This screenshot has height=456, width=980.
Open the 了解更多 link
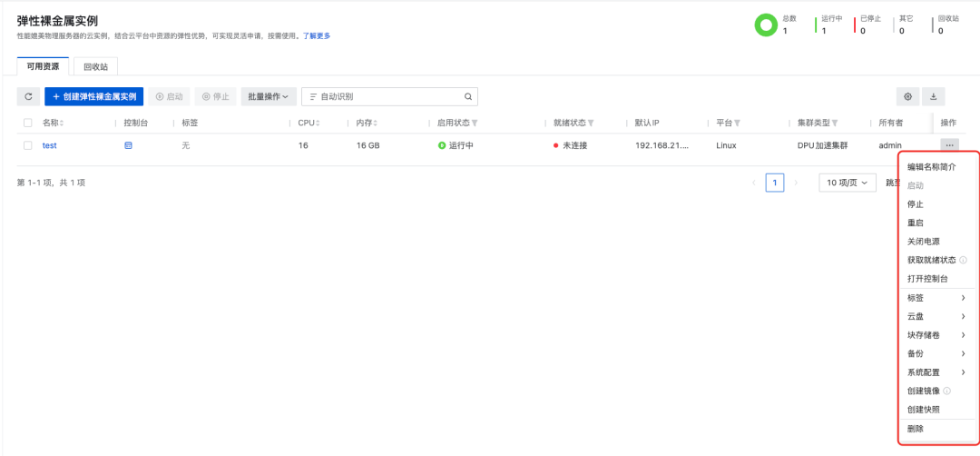(x=317, y=35)
